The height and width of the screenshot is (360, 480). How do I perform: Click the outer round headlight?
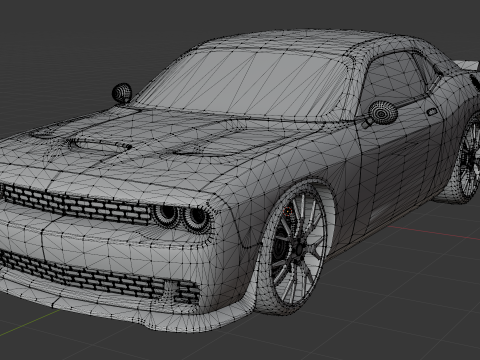click(197, 217)
